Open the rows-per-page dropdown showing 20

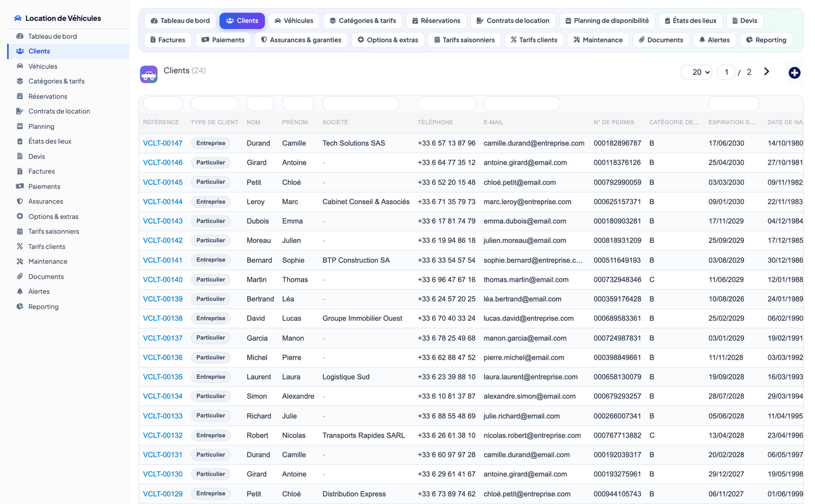697,72
